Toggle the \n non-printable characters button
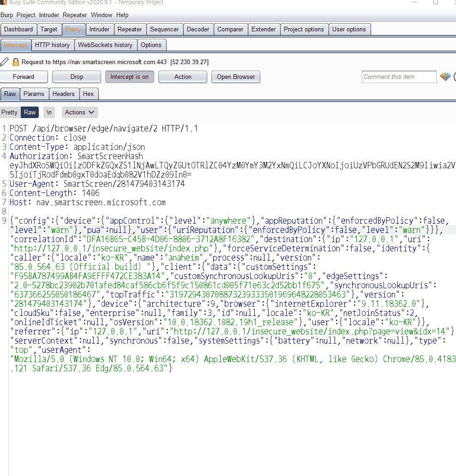The image size is (456, 476). click(x=49, y=112)
